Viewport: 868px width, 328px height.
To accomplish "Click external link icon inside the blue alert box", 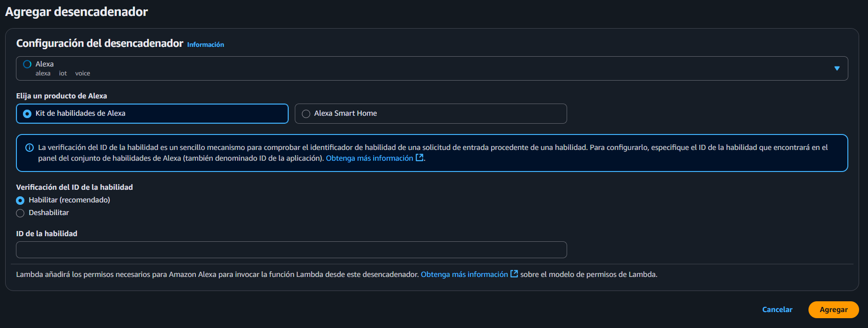I will [419, 158].
